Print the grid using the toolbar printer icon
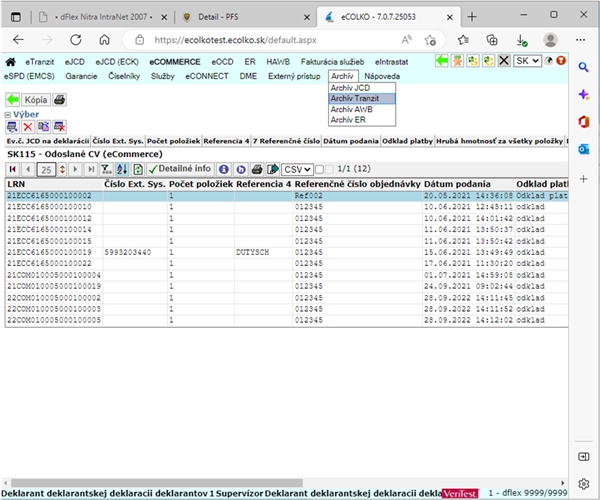 (x=257, y=169)
